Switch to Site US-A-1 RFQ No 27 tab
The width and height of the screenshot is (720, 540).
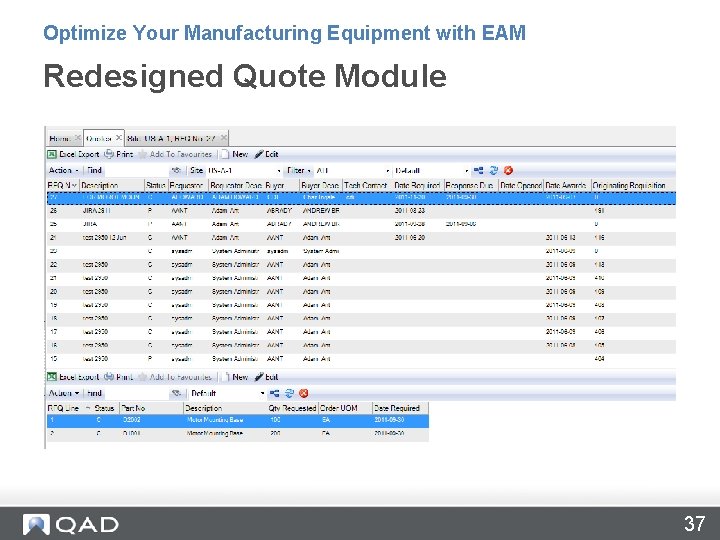point(171,138)
